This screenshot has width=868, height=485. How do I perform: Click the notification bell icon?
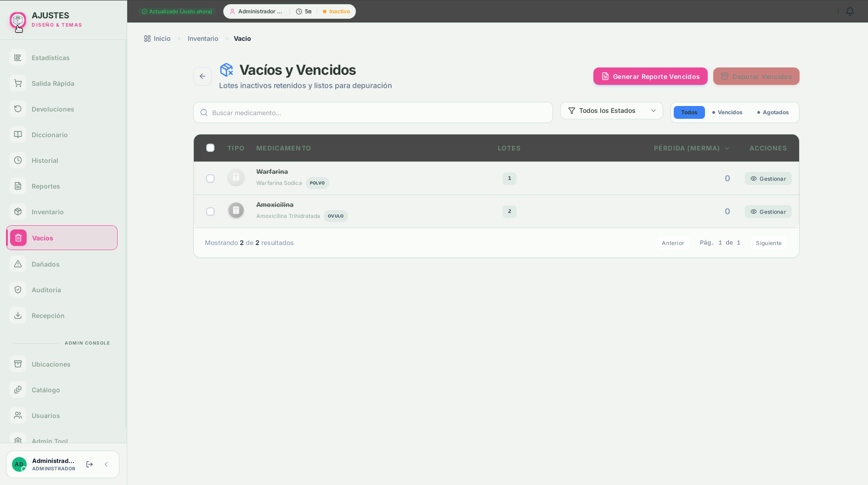point(850,11)
